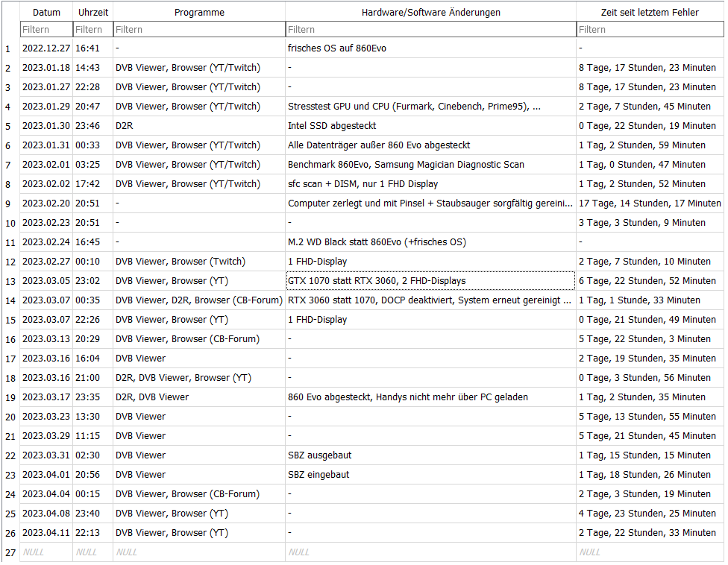Image resolution: width=728 pixels, height=565 pixels.
Task: Select cell 'DVB Viewer, Browser (Twitch)'
Action: (x=199, y=262)
